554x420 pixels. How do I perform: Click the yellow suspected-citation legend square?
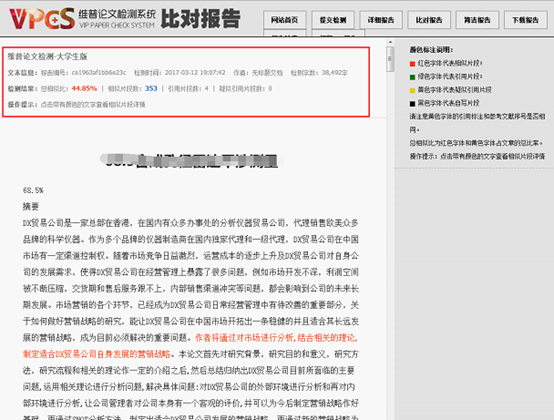click(x=412, y=90)
